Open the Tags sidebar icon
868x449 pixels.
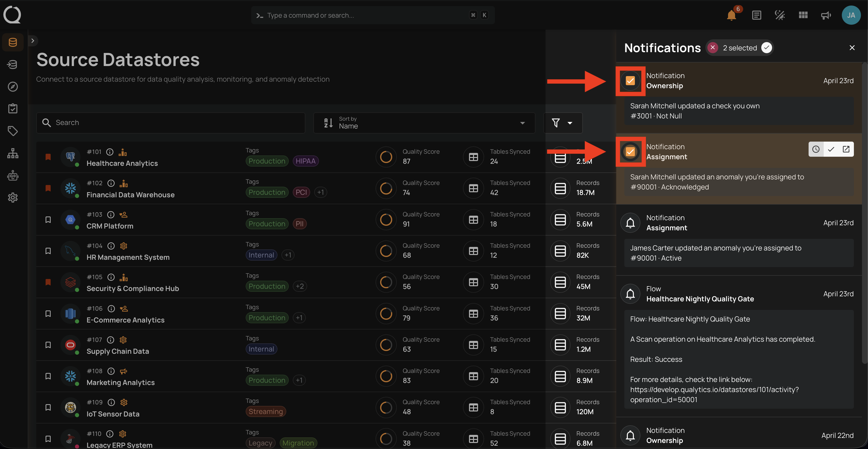pos(13,131)
